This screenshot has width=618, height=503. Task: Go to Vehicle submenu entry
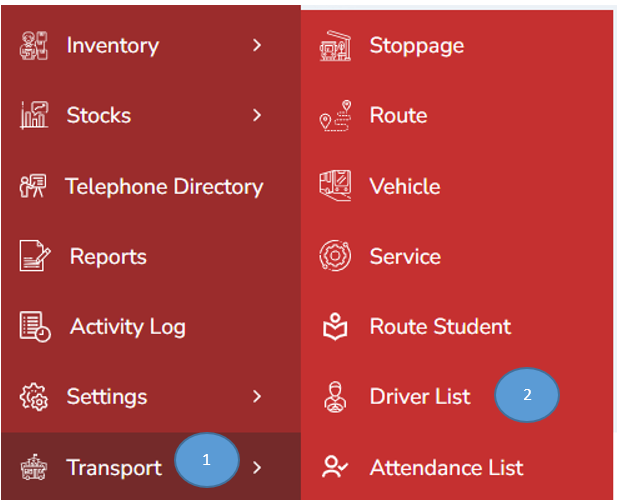pyautogui.click(x=456, y=186)
